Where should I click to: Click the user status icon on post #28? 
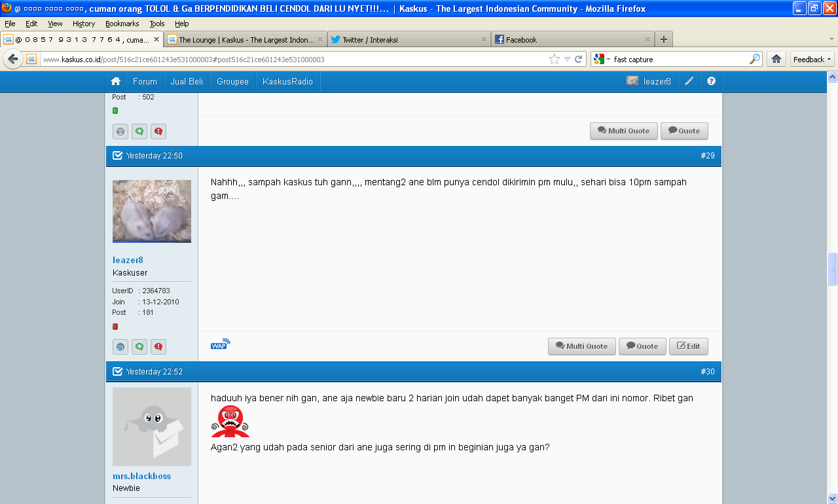[120, 132]
